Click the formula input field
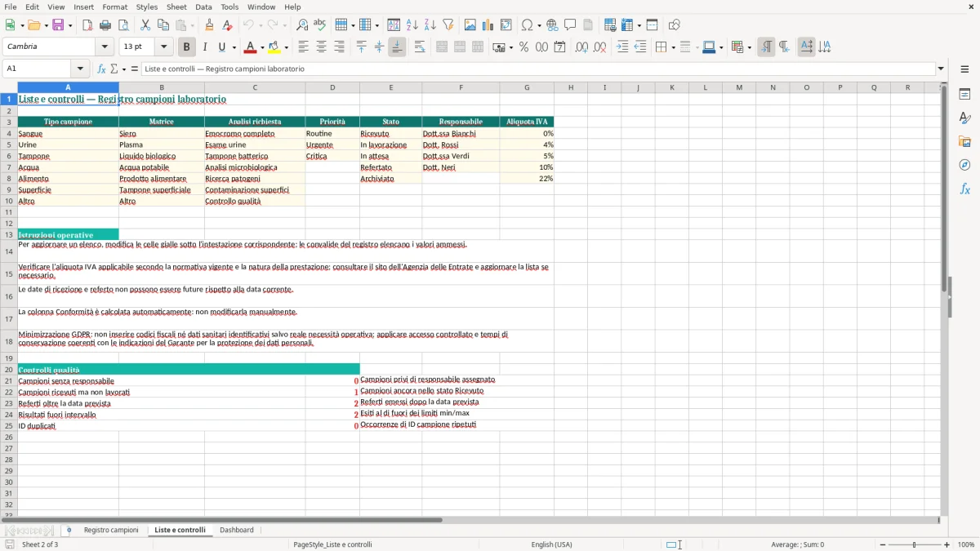The width and height of the screenshot is (980, 551). tap(539, 69)
